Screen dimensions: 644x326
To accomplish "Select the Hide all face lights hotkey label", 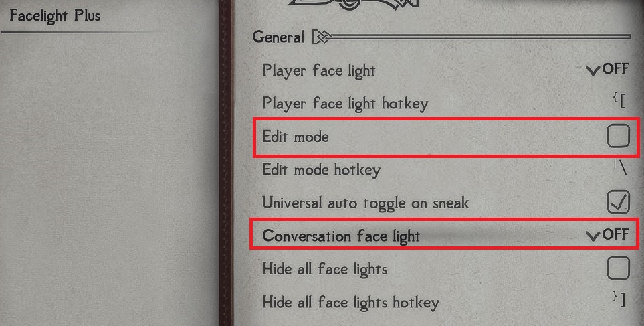I will [350, 303].
